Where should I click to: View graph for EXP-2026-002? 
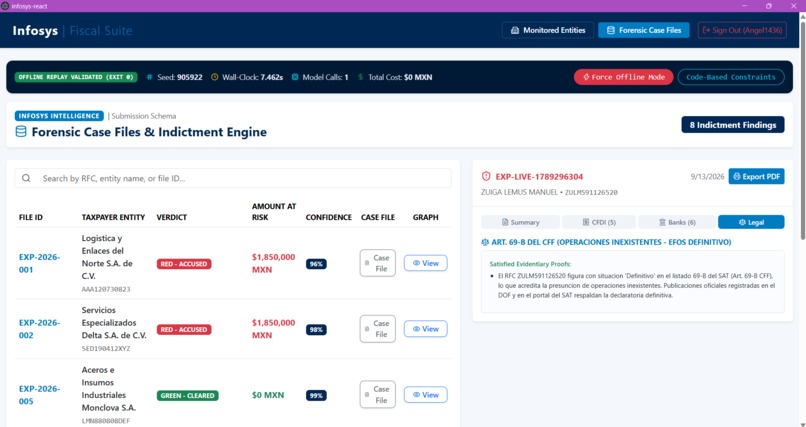pos(426,329)
